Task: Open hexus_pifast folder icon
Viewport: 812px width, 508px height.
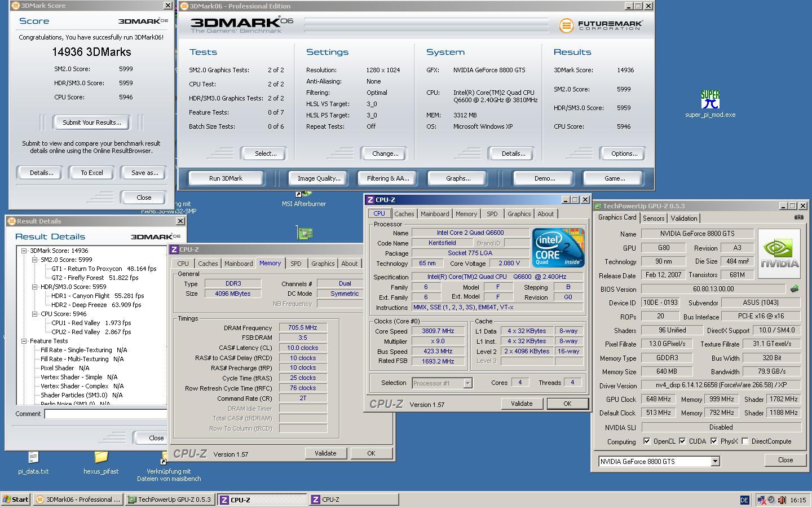Action: point(101,463)
